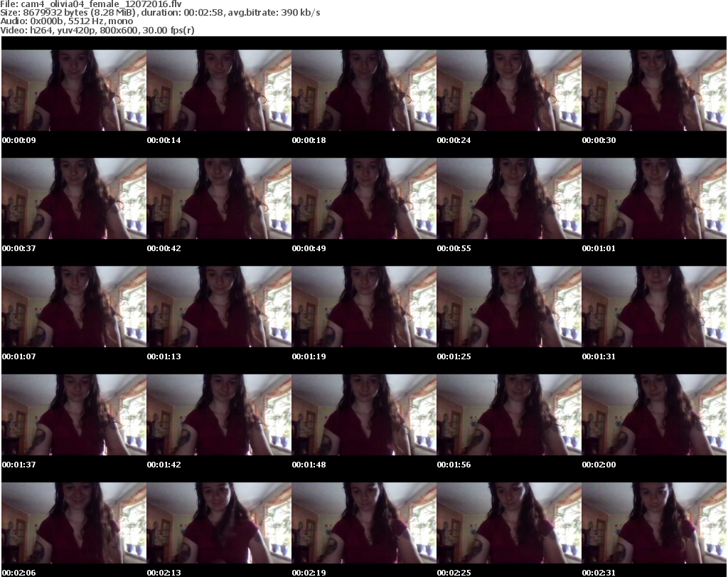
Task: Click the 00:02:13 timestamp label
Action: click(164, 573)
